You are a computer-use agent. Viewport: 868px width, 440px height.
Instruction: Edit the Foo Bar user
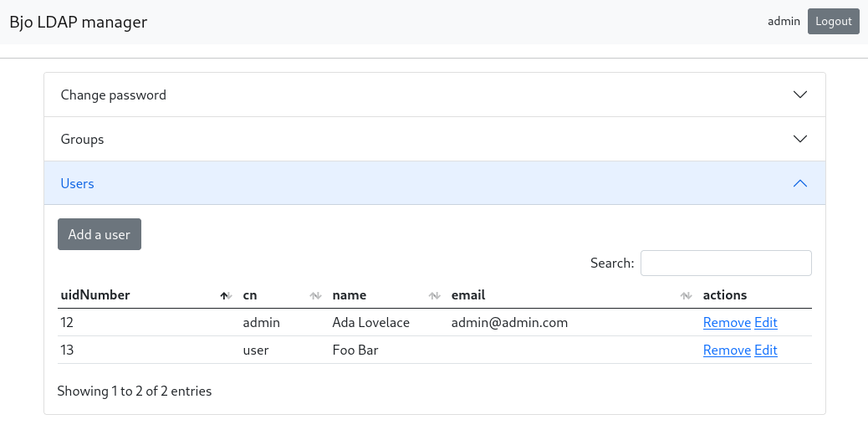766,350
